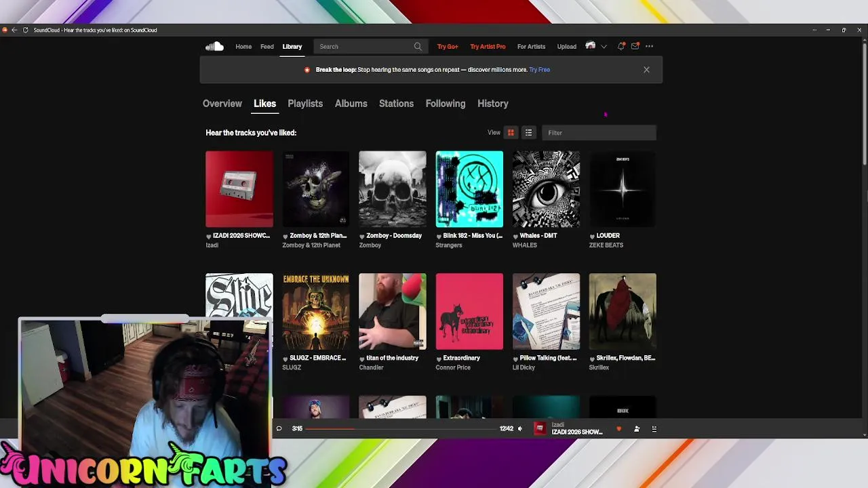Open the Overview tab
The width and height of the screenshot is (868, 488).
222,104
